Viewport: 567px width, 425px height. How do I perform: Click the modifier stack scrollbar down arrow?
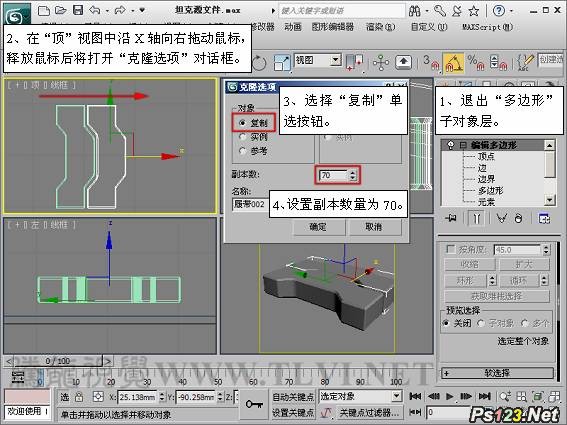(x=550, y=199)
